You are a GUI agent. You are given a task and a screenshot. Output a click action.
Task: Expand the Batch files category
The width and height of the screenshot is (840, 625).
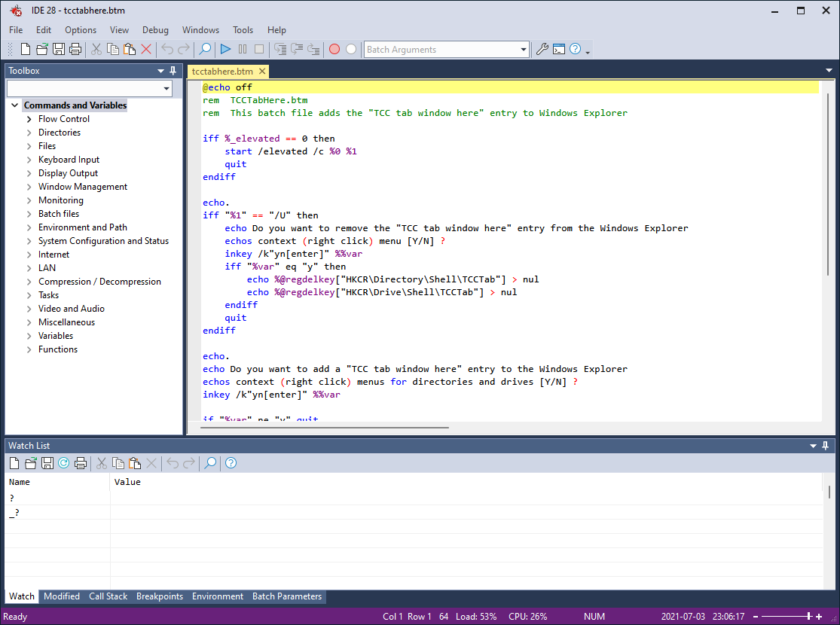[x=29, y=214]
